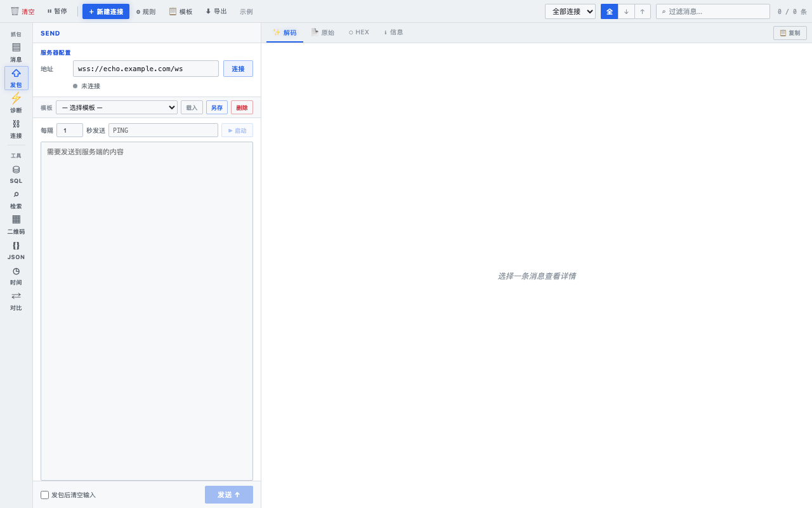This screenshot has width=812, height=508.
Task: Click the 示例 example toolbar item
Action: pos(246,11)
